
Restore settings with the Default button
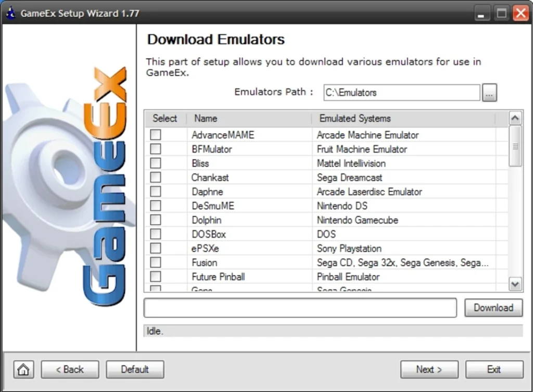point(135,369)
